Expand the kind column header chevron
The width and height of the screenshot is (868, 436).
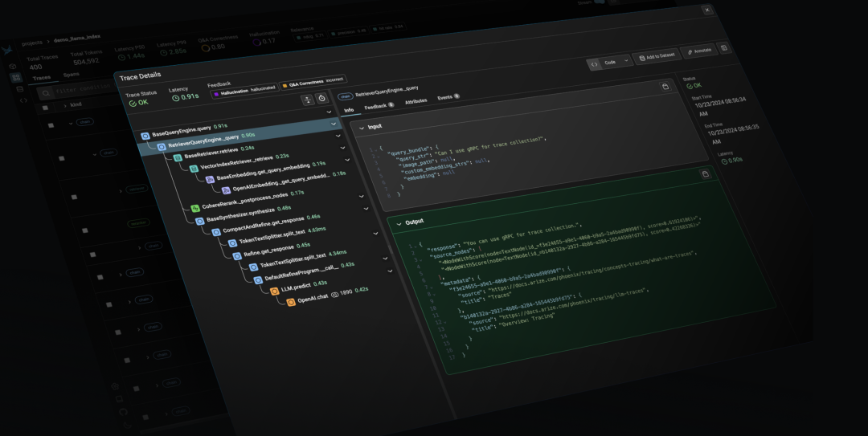pyautogui.click(x=65, y=106)
